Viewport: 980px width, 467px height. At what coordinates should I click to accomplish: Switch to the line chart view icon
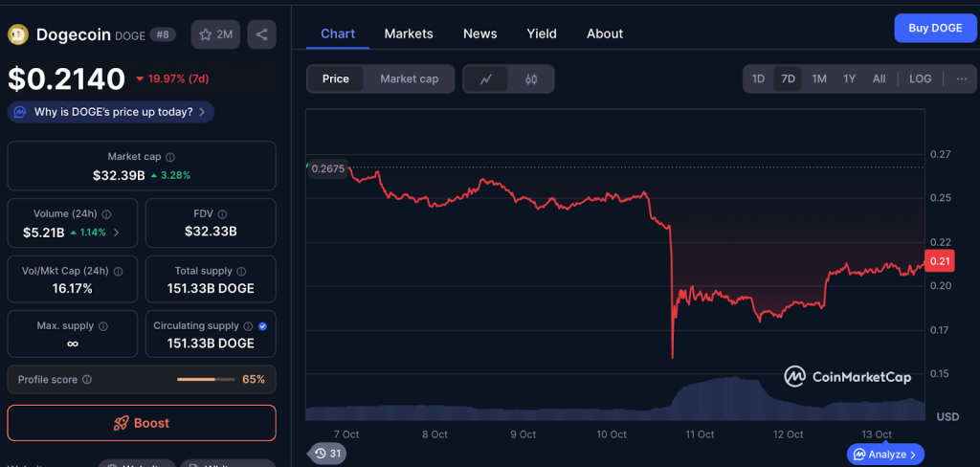point(486,79)
